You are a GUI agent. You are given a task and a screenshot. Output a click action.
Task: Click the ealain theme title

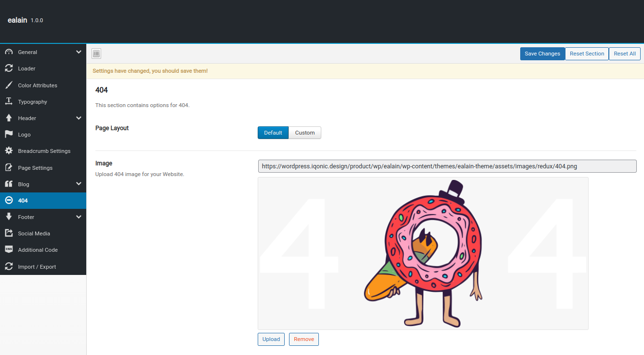17,20
